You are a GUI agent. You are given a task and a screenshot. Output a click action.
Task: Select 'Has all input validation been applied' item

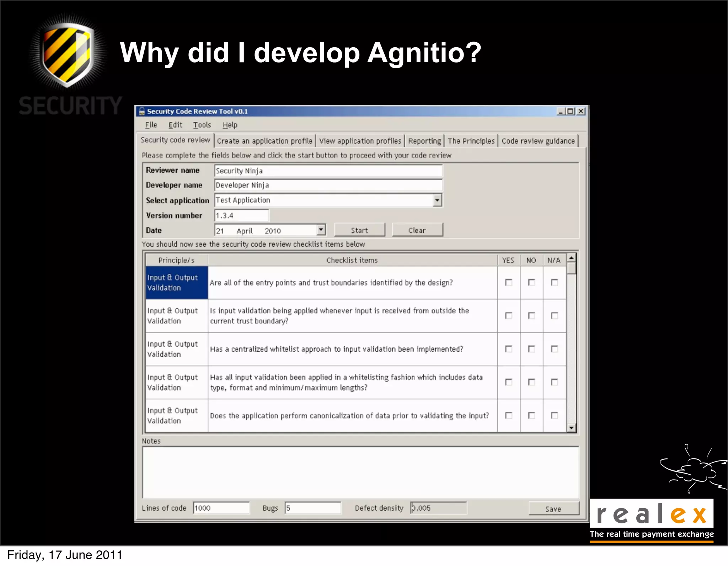pos(352,382)
